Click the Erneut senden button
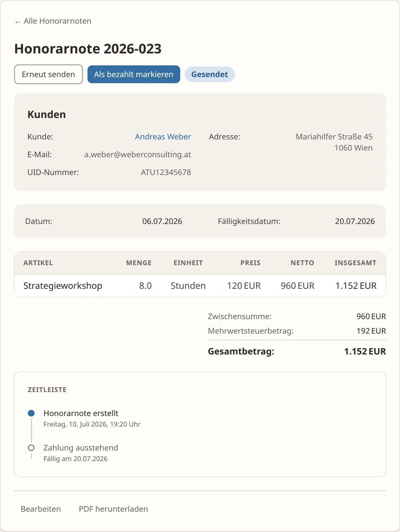 (x=48, y=74)
